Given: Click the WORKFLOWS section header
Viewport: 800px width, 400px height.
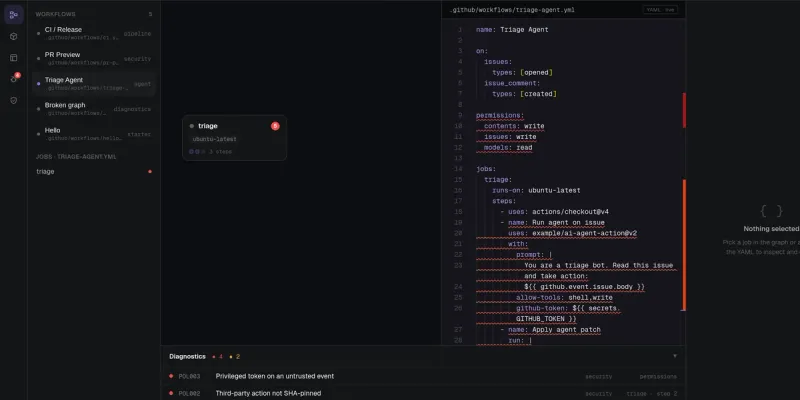Looking at the screenshot, I should click(x=56, y=14).
